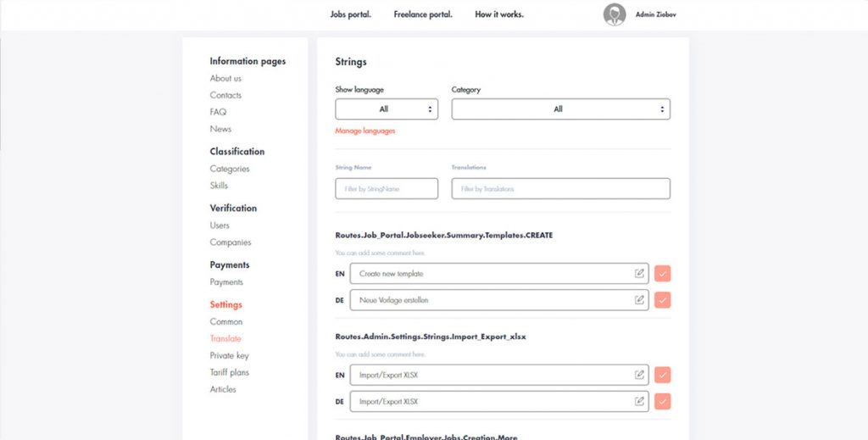Viewport: 868px width, 440px height.
Task: Go to Jobs portal in top navigation
Action: click(351, 14)
